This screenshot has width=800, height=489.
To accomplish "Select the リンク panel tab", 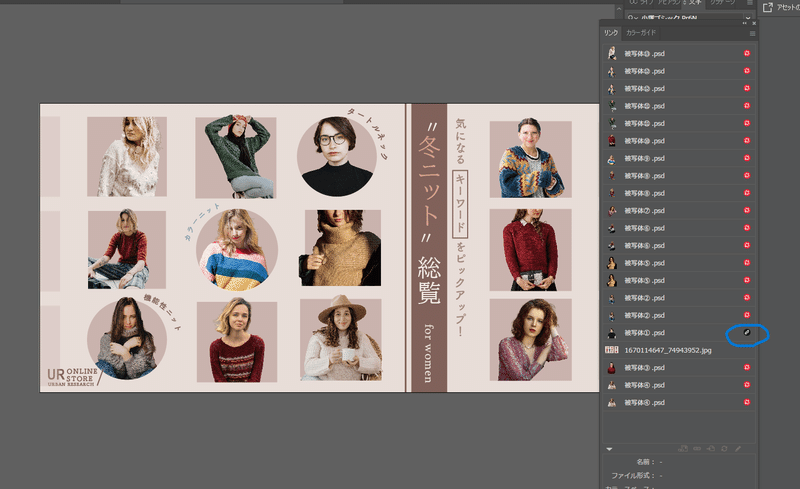I will (611, 33).
